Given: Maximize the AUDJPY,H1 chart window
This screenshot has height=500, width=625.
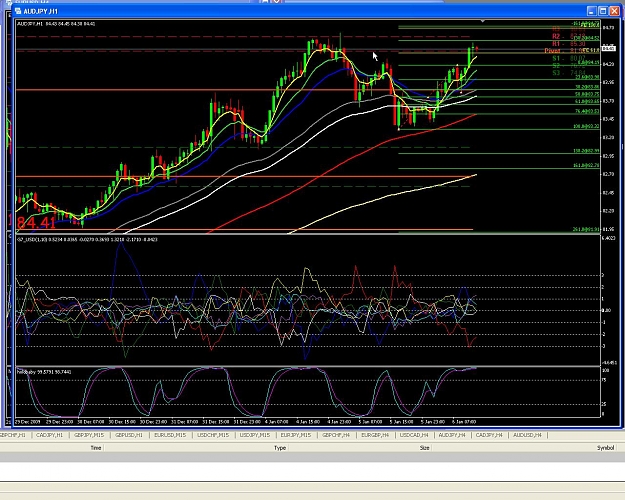Looking at the screenshot, I should click(603, 11).
